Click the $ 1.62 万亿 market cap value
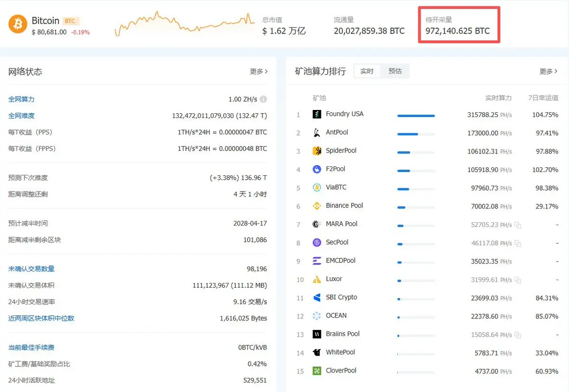Screen dimensions: 569x392 tap(284, 31)
